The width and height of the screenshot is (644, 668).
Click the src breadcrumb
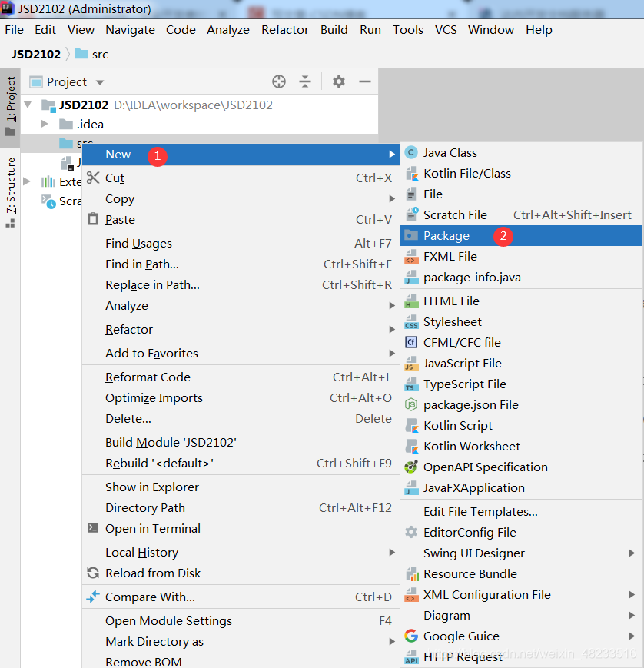coord(91,54)
